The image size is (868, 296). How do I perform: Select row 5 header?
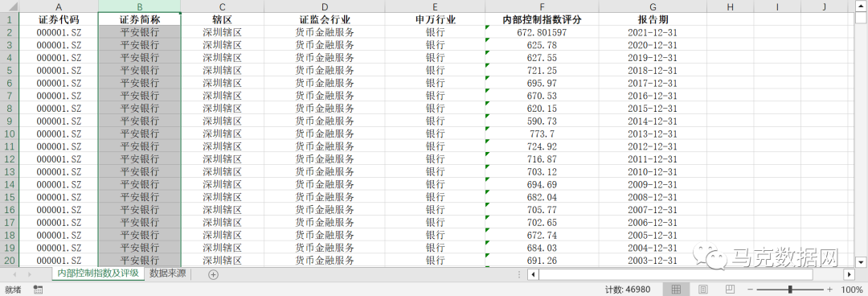[x=10, y=71]
